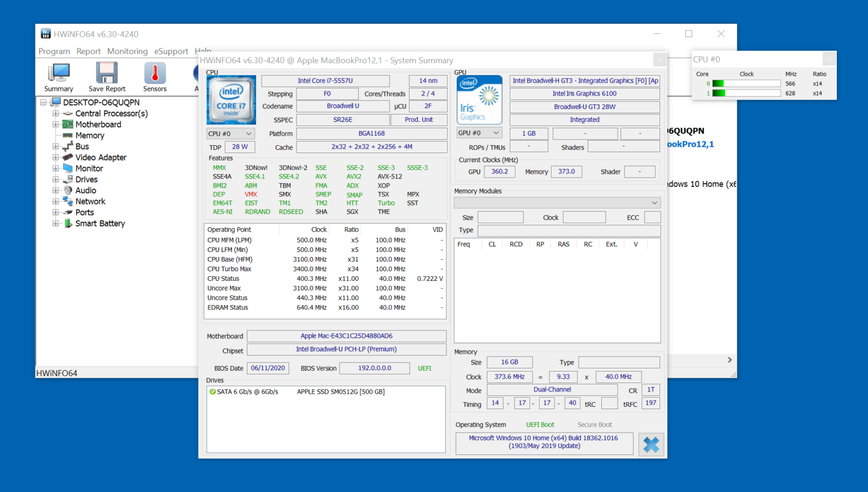Image resolution: width=868 pixels, height=492 pixels.
Task: Click the Audio speaker tree icon
Action: 68,190
